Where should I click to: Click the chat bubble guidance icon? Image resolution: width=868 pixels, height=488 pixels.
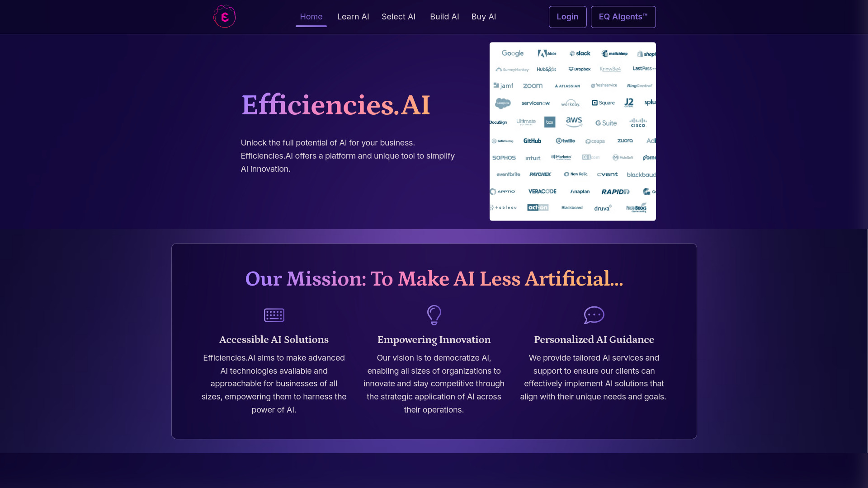pyautogui.click(x=594, y=314)
